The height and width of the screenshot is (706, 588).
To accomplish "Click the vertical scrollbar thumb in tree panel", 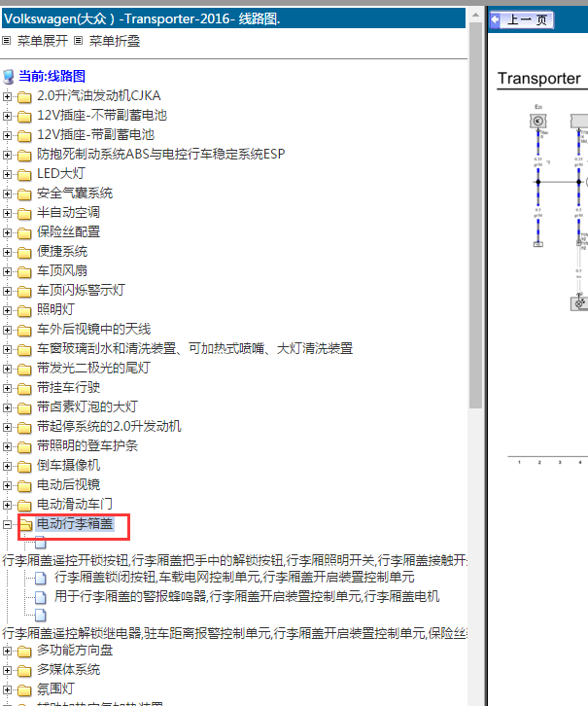I will click(x=475, y=215).
